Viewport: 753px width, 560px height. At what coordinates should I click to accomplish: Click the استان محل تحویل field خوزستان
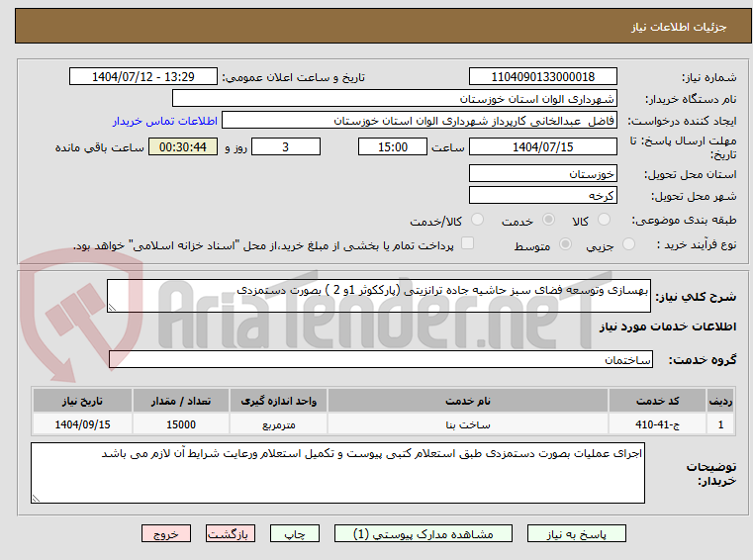tap(542, 174)
